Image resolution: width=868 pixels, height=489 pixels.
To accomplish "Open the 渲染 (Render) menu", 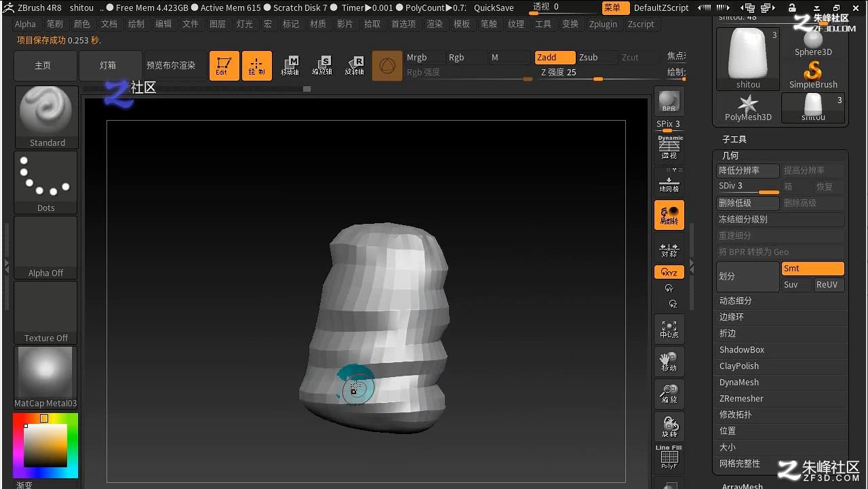I will [x=435, y=24].
